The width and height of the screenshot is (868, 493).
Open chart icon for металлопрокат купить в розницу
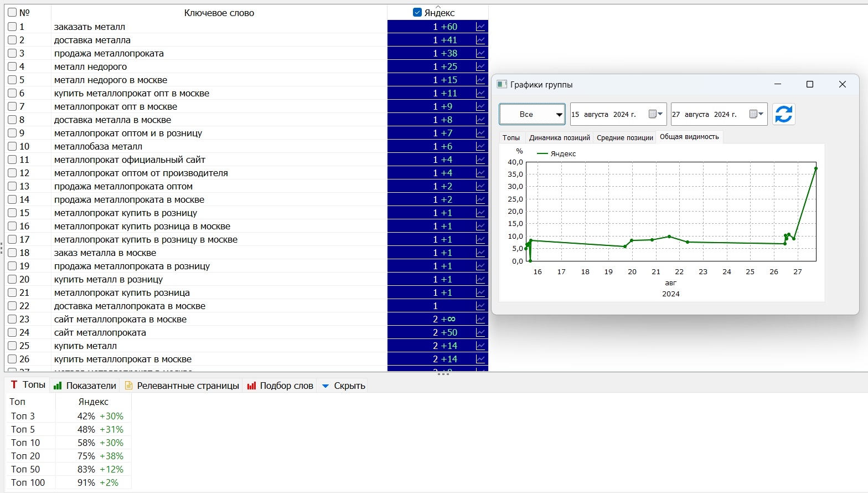pyautogui.click(x=480, y=213)
